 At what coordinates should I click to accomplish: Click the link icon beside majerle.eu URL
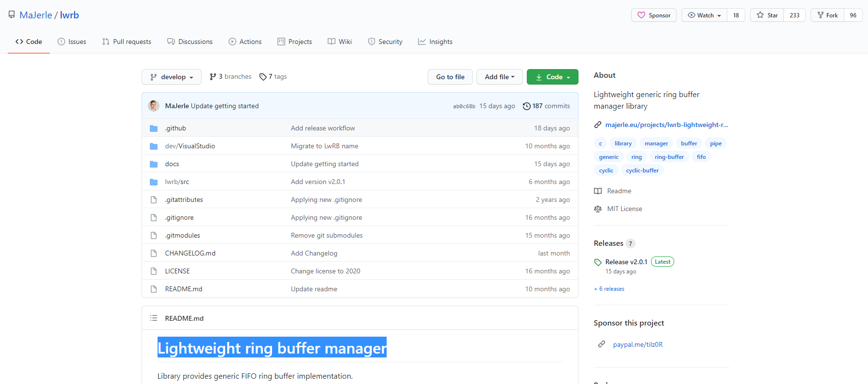tap(598, 125)
